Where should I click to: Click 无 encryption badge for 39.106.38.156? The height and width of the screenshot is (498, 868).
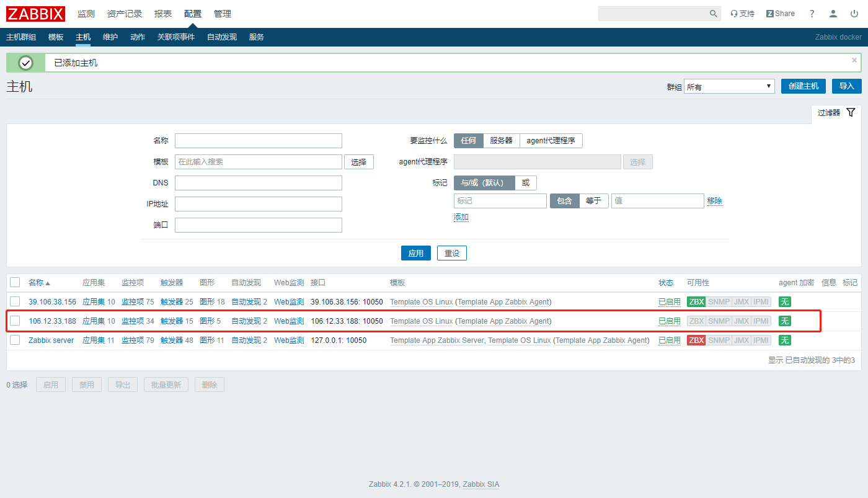click(x=785, y=302)
